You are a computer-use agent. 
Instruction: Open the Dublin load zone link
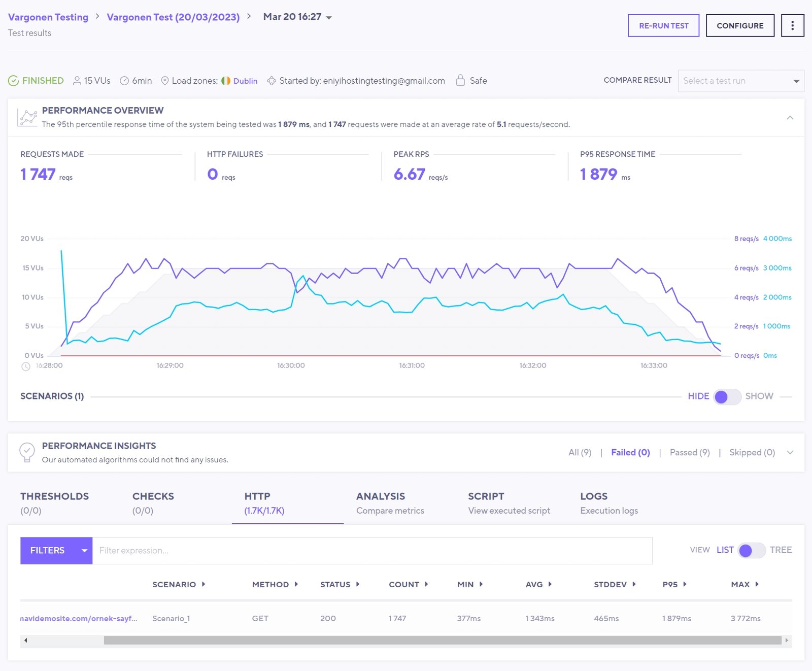tap(245, 81)
